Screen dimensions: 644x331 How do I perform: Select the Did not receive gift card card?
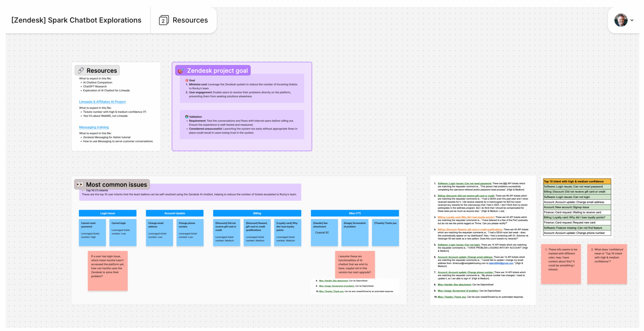227,233
